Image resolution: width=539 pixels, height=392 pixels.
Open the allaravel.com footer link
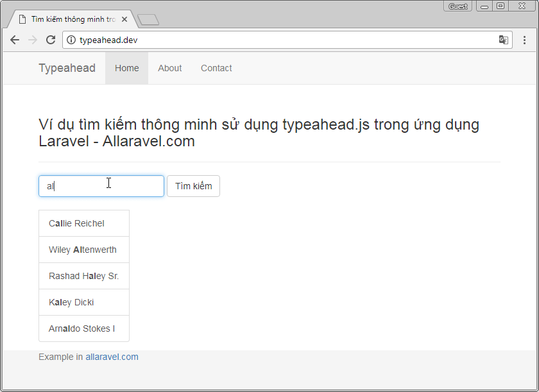coord(112,357)
